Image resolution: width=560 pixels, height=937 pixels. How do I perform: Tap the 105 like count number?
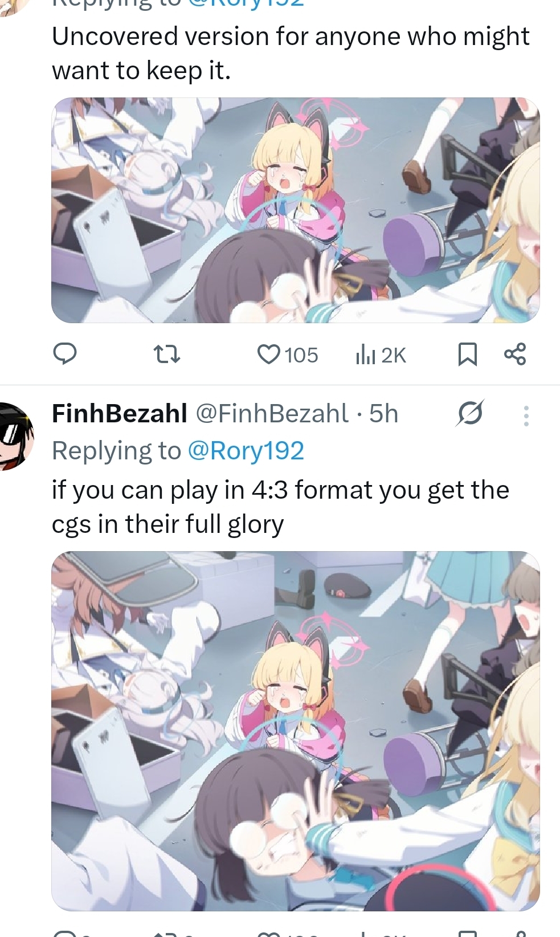[x=301, y=355]
